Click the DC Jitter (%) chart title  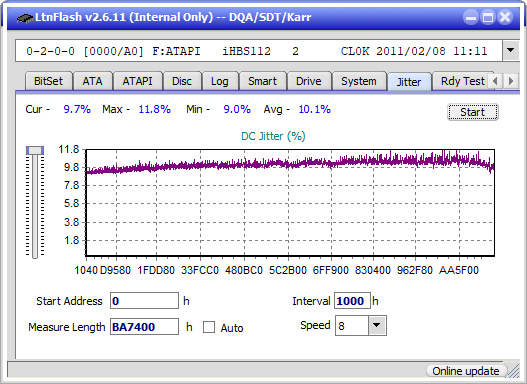(273, 136)
